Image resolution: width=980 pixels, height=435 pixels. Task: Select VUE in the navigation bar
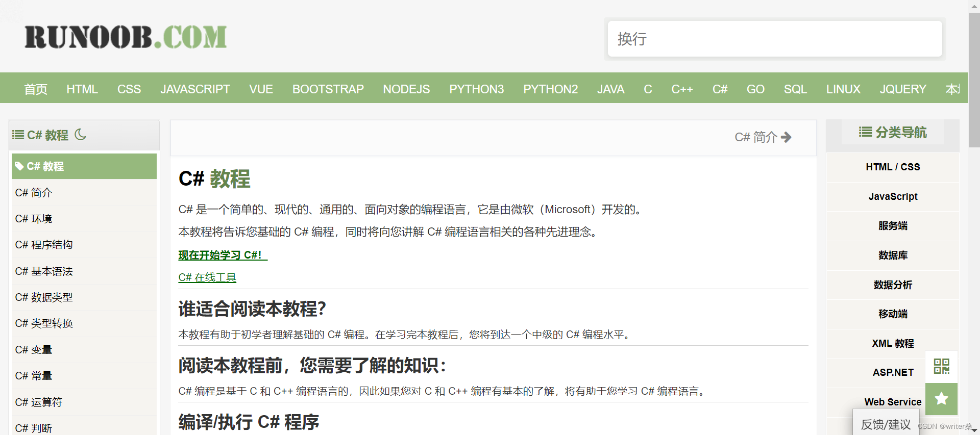pyautogui.click(x=261, y=89)
